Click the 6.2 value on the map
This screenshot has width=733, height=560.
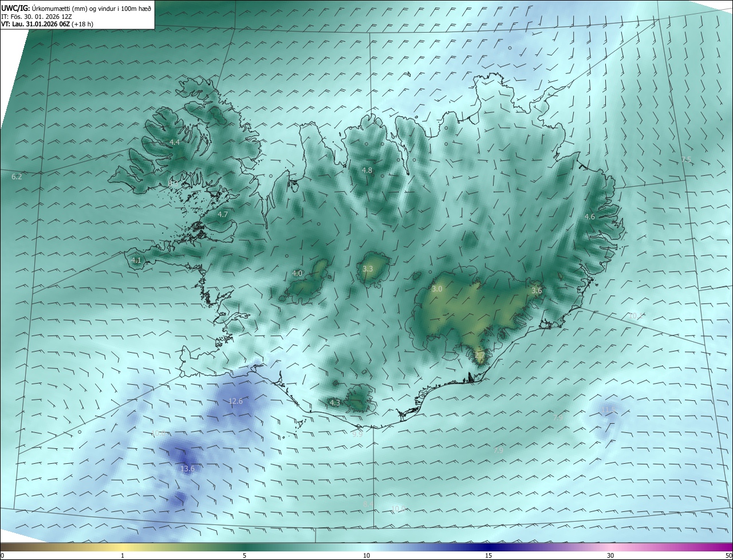coord(17,177)
